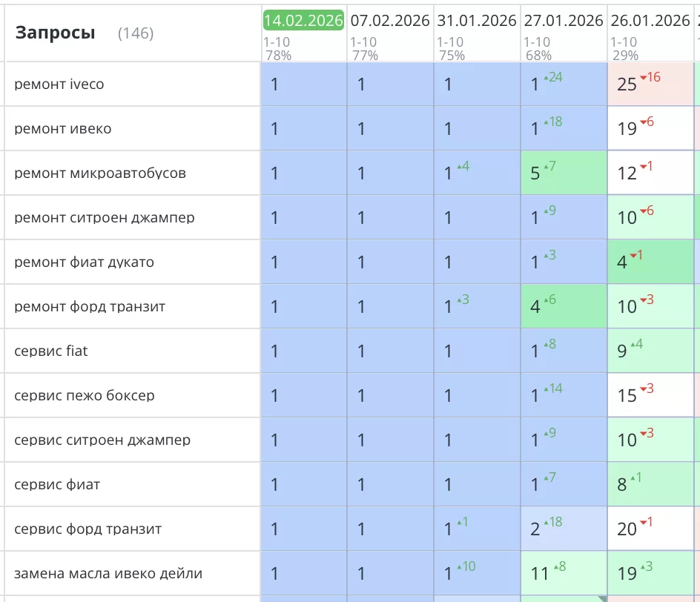
Task: Open the 31.01.2026 date column header
Action: [x=477, y=21]
